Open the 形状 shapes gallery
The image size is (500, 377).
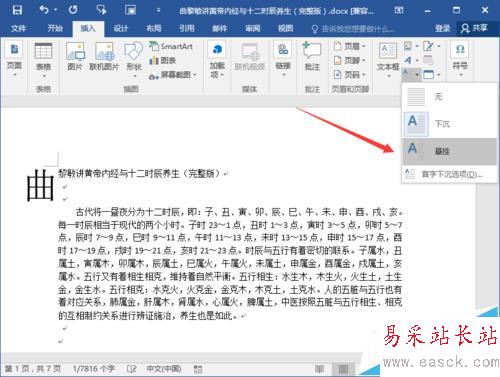click(134, 60)
